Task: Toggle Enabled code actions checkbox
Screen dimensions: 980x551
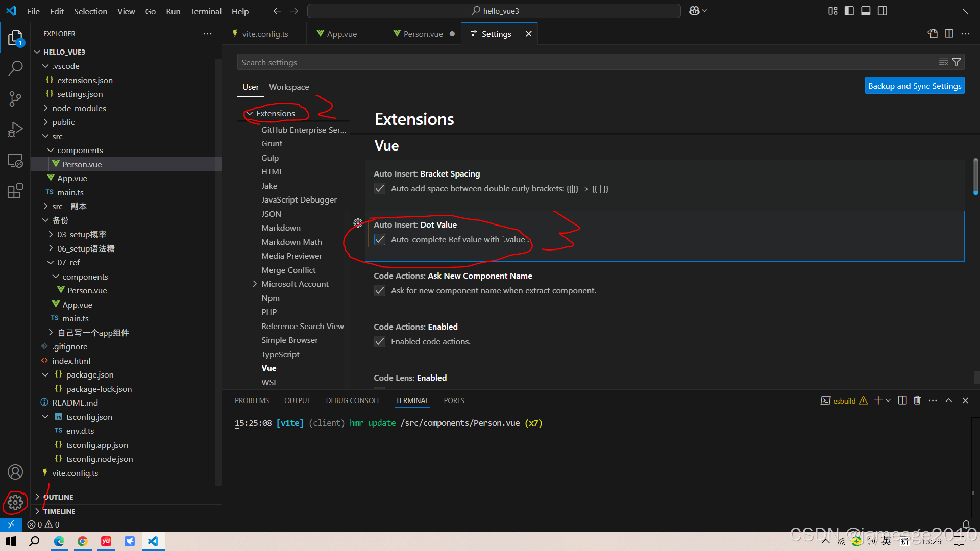Action: (380, 342)
